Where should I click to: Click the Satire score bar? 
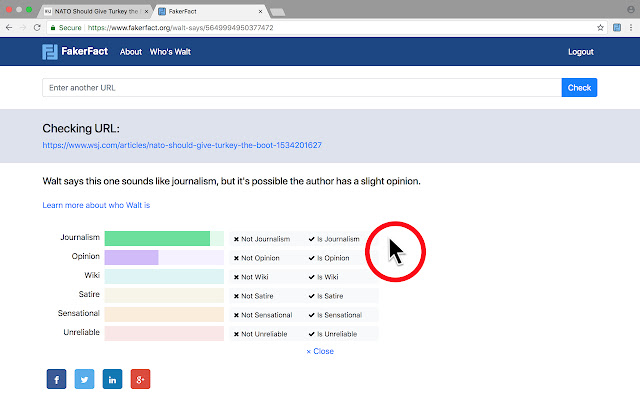pyautogui.click(x=164, y=296)
